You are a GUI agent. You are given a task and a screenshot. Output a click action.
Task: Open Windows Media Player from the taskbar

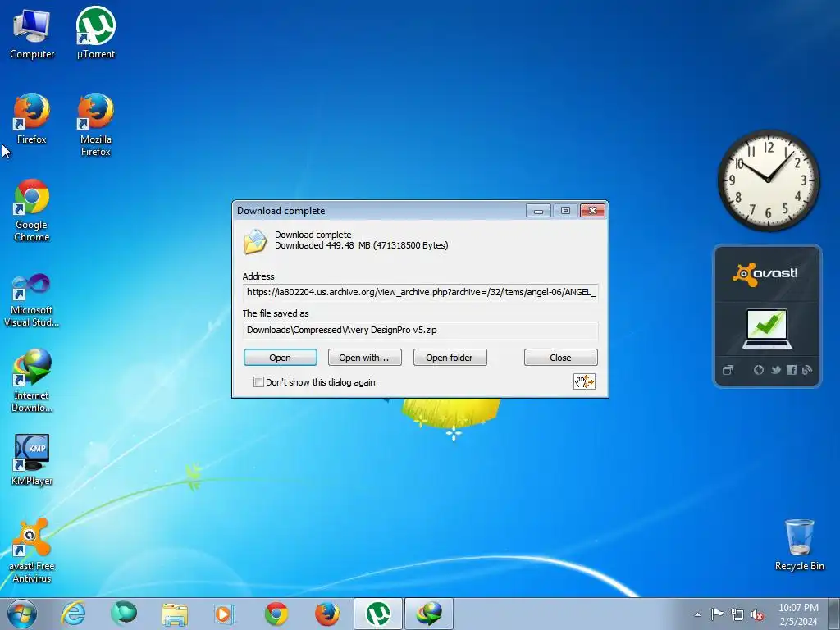tap(224, 614)
